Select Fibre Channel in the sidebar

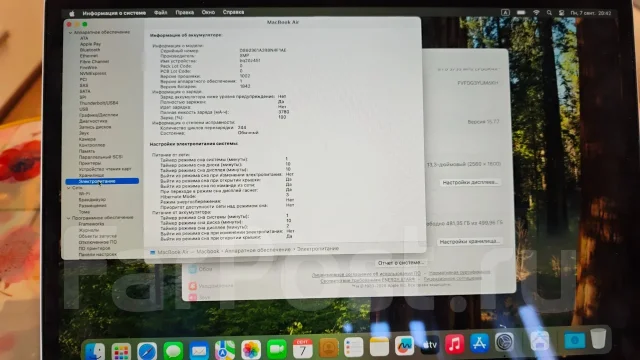[x=94, y=62]
